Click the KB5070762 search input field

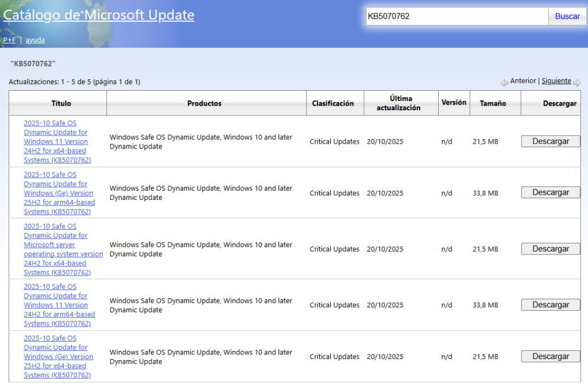(x=457, y=16)
